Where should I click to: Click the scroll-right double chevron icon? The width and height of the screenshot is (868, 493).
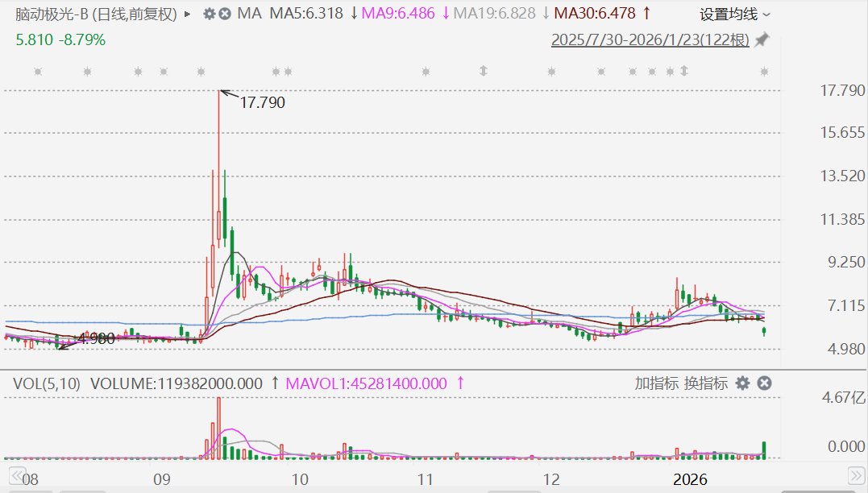[x=856, y=475]
